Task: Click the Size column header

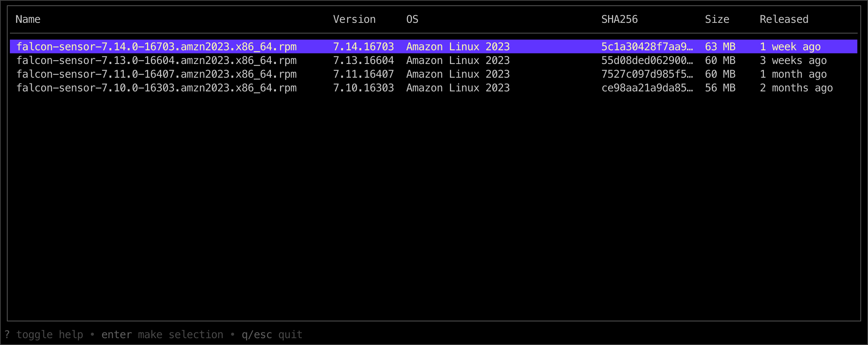Action: [717, 19]
